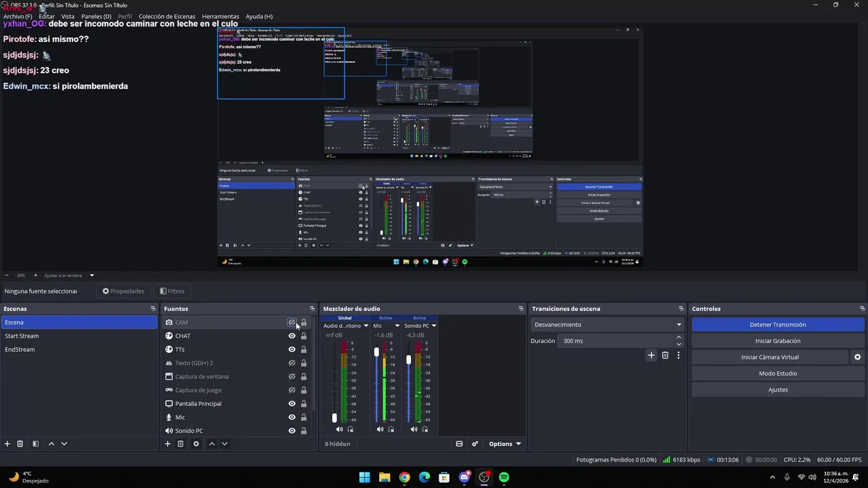Open source properties gear in Fuentes toolbar
Viewport: 868px width, 488px height.
coord(196,444)
